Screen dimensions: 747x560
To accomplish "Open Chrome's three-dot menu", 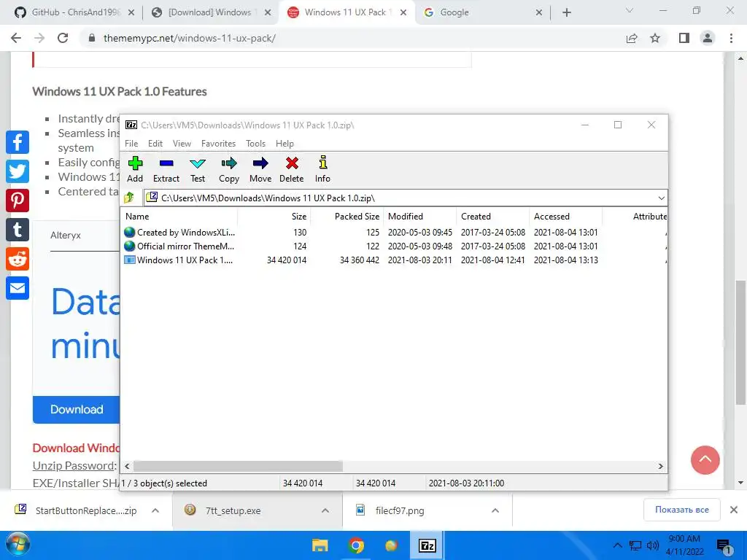I will (731, 38).
